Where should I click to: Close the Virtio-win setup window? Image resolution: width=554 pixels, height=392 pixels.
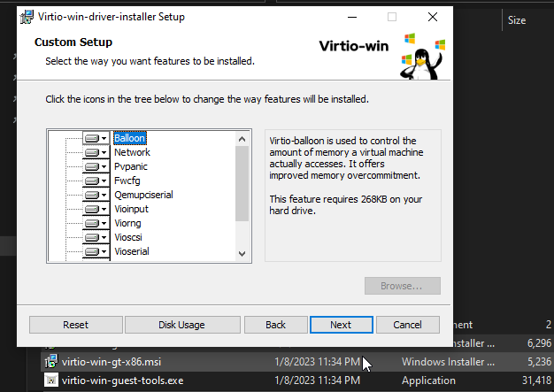[x=433, y=17]
